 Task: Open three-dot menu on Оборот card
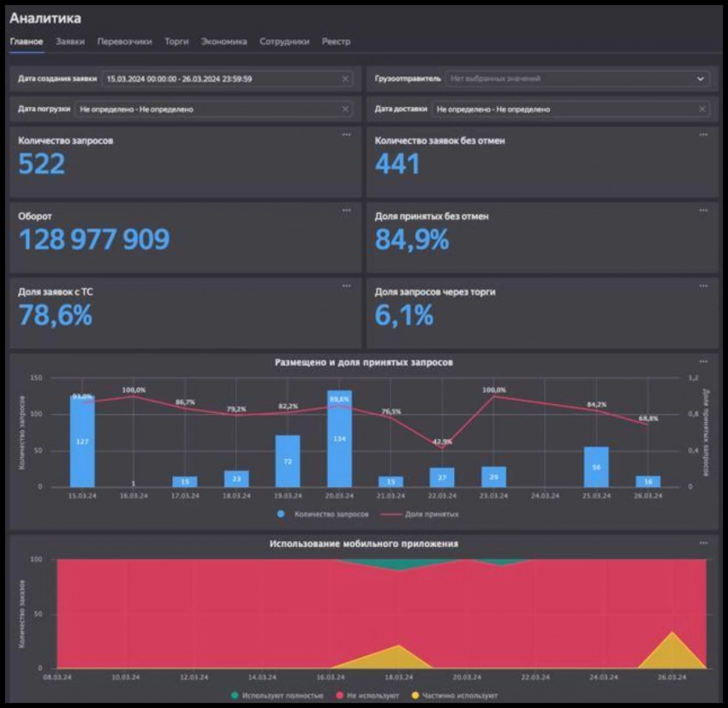(346, 211)
